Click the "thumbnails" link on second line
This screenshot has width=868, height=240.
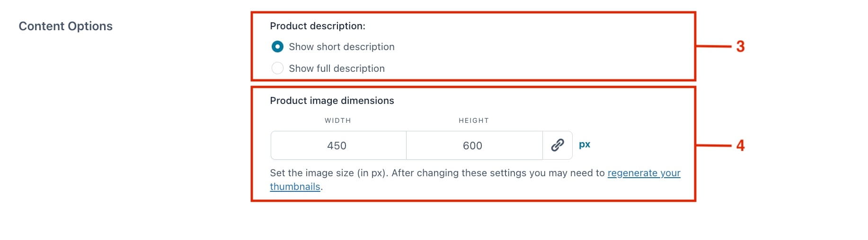[x=295, y=187]
